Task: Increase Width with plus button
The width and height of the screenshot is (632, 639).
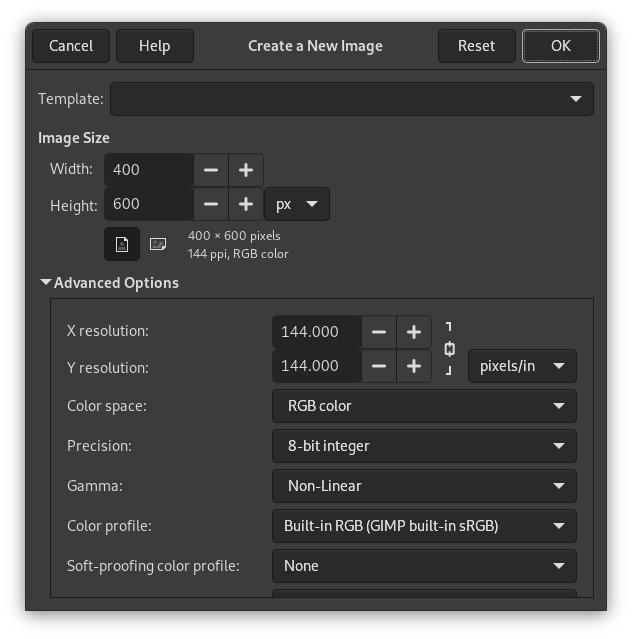Action: (246, 170)
